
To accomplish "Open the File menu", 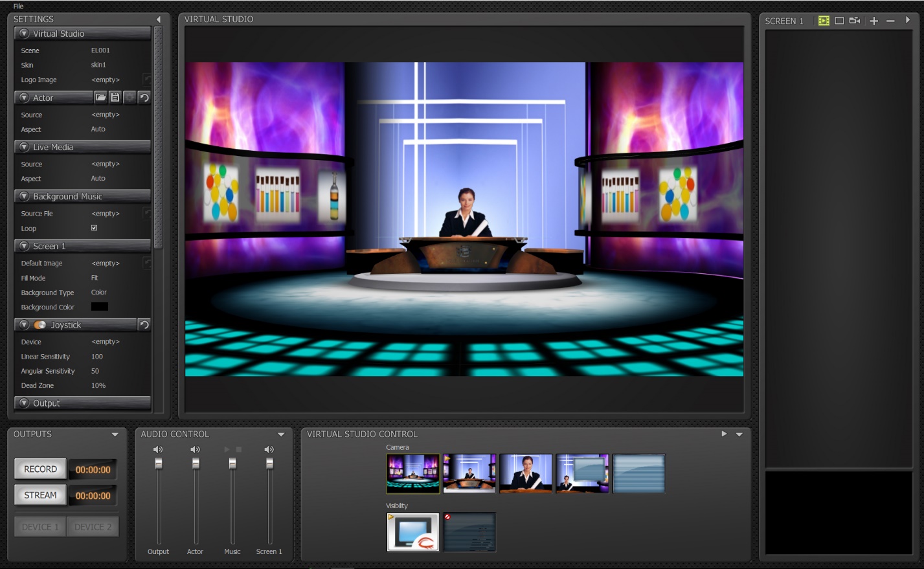I will 18,6.
